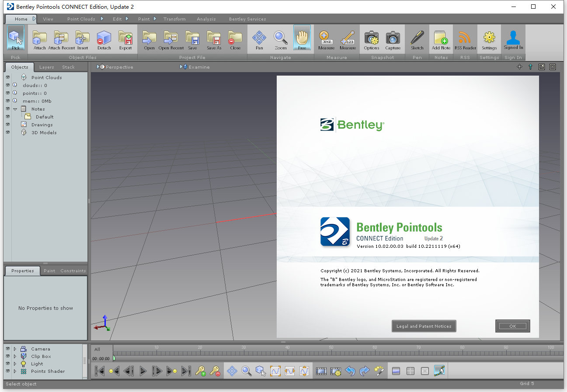
Task: Open the Perspective view dropdown
Action: [x=115, y=67]
